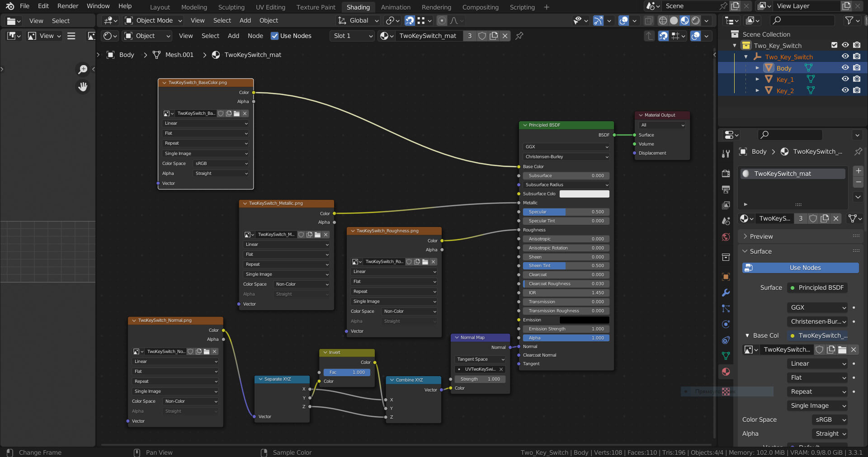This screenshot has width=868, height=457.
Task: Unlink the TwoKeySwitch_mat material with X
Action: click(x=505, y=36)
